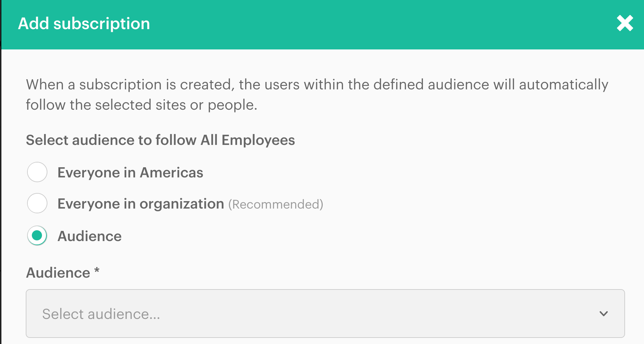Click the "Everyone in Americas" label text
Screen dimensions: 644x344
point(130,173)
